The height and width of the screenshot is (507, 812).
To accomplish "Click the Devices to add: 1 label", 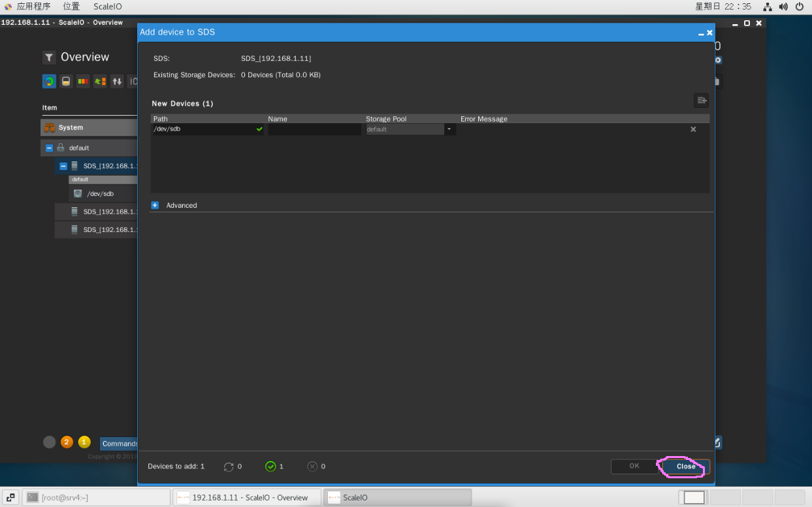I will 176,466.
